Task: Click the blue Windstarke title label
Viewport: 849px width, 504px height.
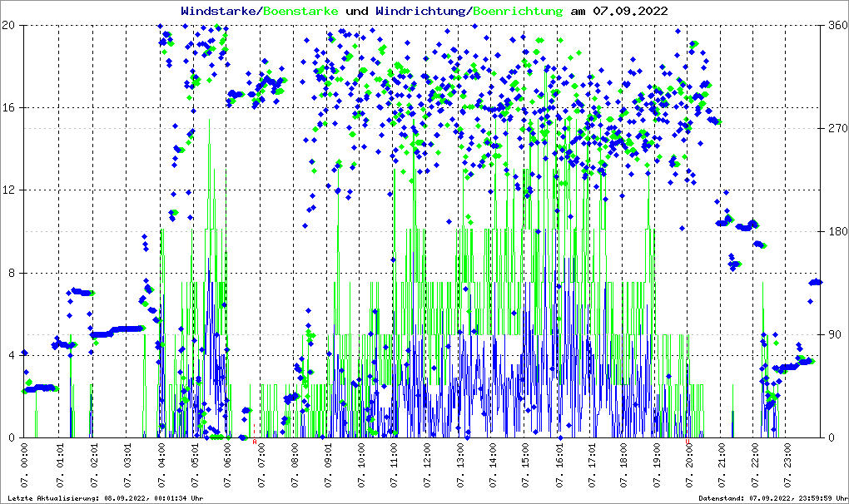Action: pyautogui.click(x=220, y=11)
